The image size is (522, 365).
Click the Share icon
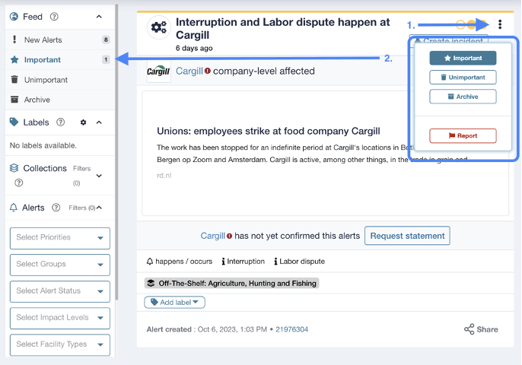[x=469, y=329]
